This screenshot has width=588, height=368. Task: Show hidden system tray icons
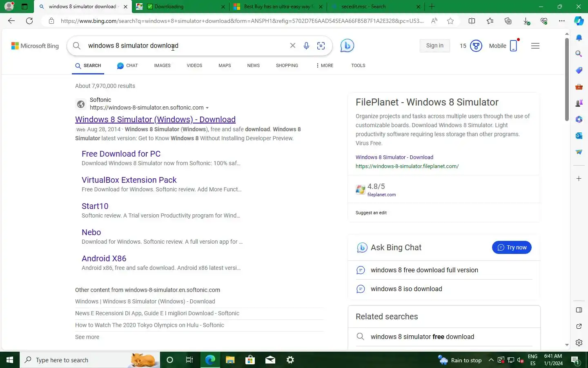[491, 360]
